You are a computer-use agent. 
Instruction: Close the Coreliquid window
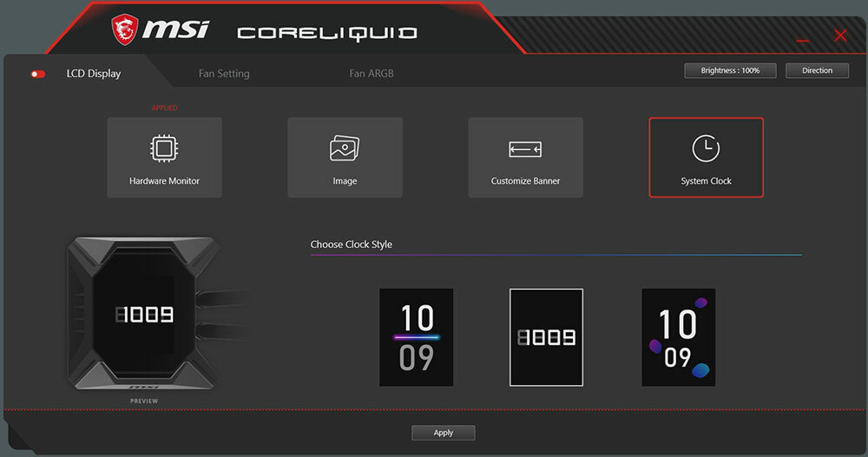pos(840,36)
